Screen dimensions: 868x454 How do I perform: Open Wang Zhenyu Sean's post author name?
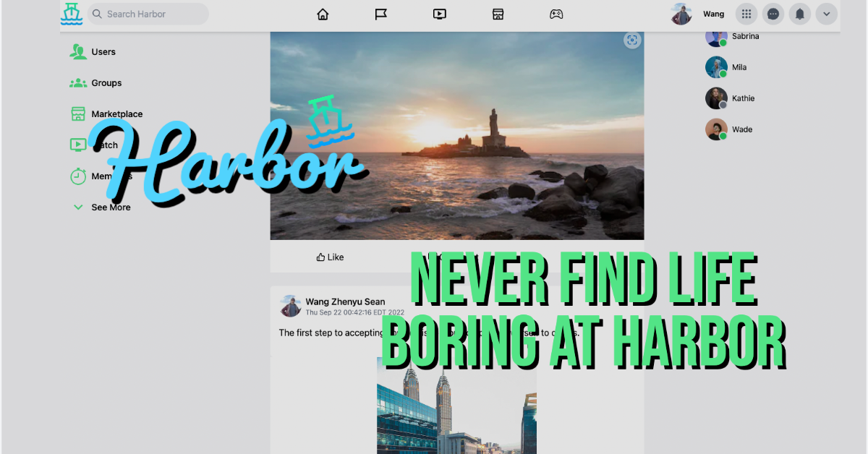tap(345, 301)
